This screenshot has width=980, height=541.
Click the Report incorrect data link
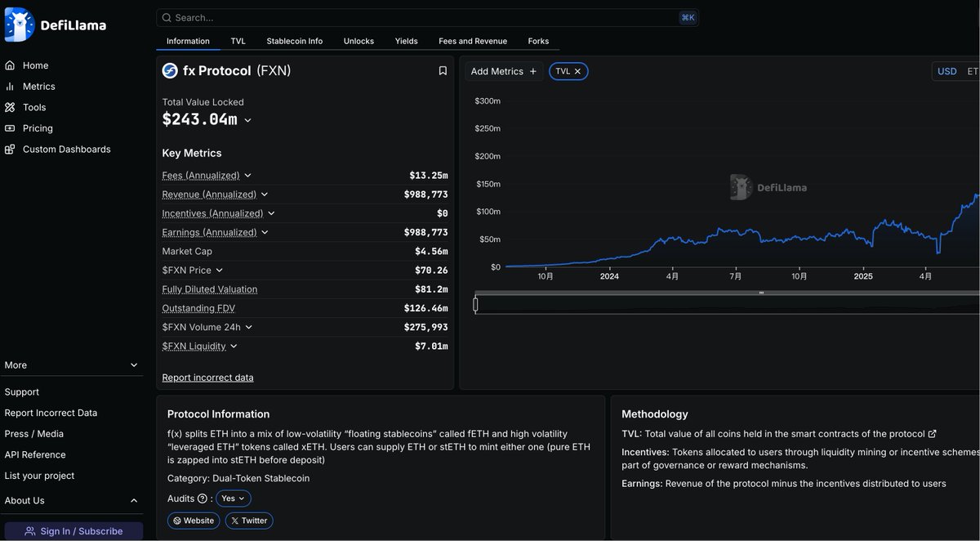(207, 378)
